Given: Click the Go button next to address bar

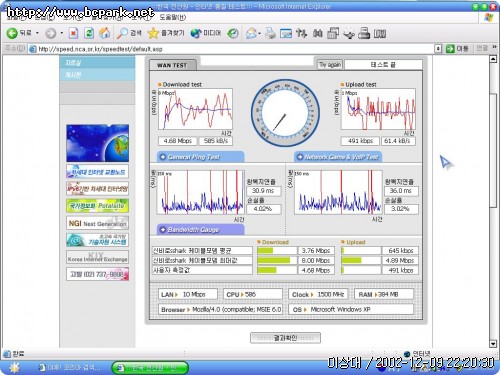Looking at the screenshot, I should (x=457, y=49).
